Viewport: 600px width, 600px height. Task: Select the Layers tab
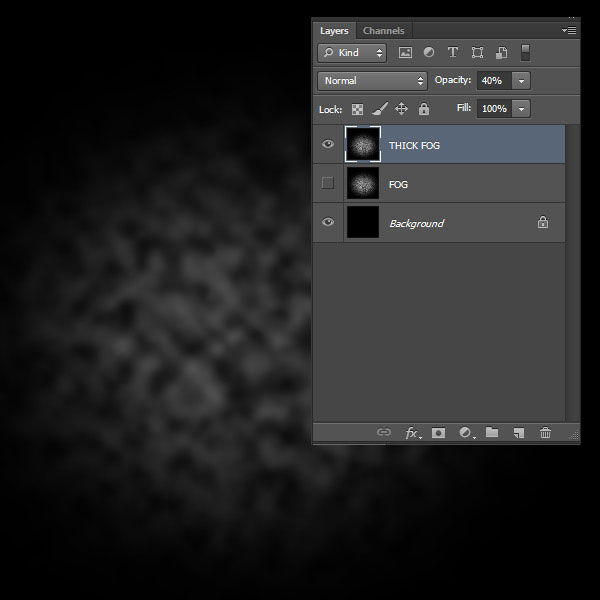[x=334, y=31]
